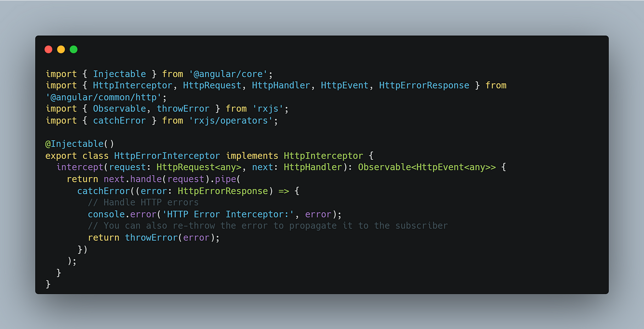Click the green maximize dot
The height and width of the screenshot is (329, 644).
74,49
